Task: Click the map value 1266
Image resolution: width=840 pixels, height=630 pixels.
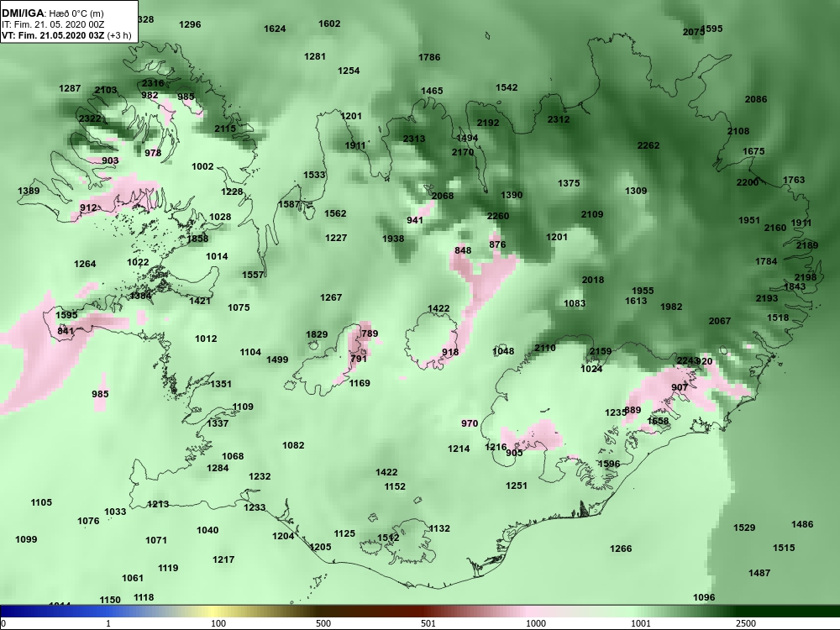Action: pyautogui.click(x=621, y=549)
